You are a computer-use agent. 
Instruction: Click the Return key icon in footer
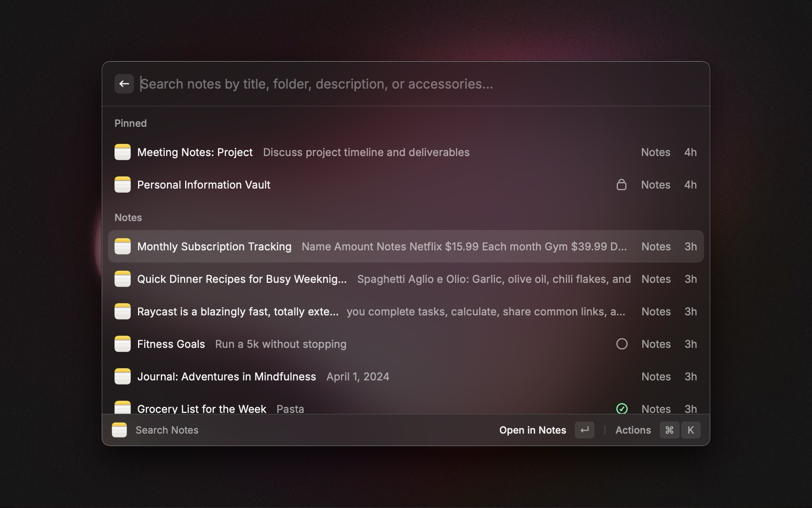click(x=584, y=430)
